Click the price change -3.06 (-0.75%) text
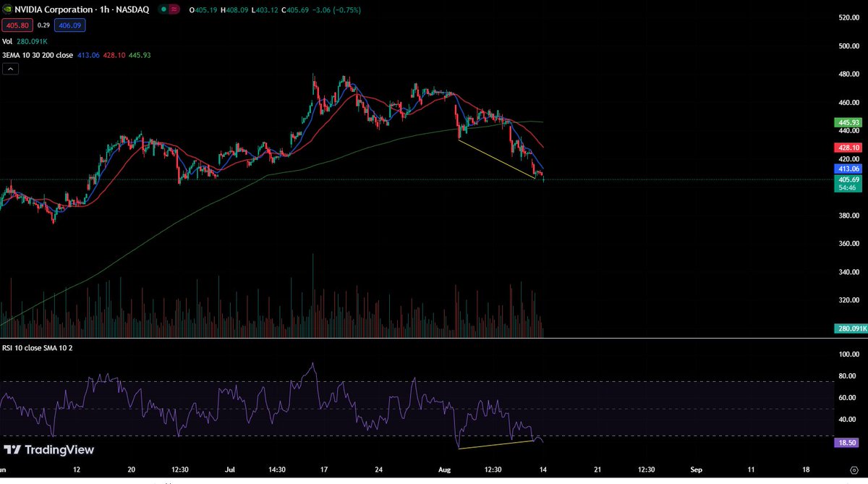The width and height of the screenshot is (868, 484). (x=335, y=10)
